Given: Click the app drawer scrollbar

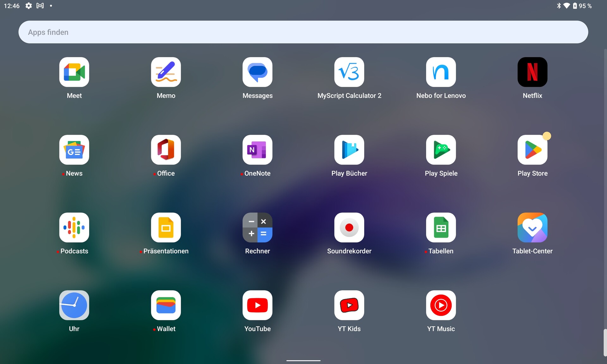Looking at the screenshot, I should (605, 343).
